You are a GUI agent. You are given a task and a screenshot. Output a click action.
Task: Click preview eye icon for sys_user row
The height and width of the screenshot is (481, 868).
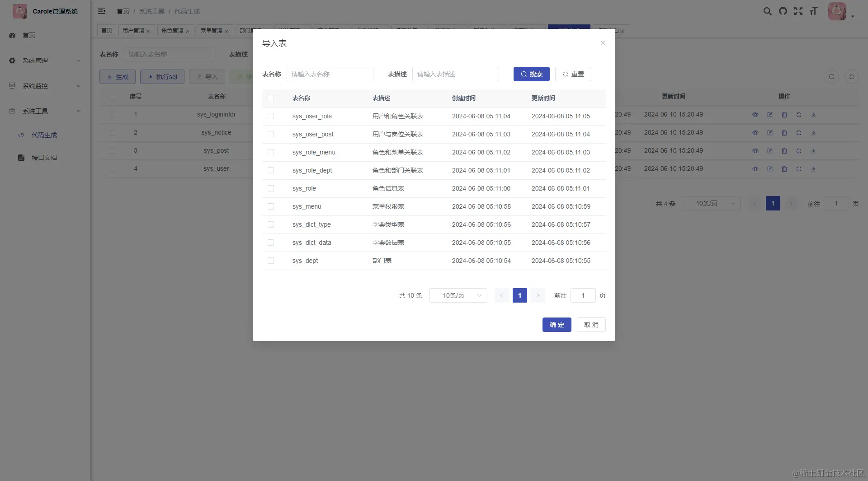click(755, 169)
